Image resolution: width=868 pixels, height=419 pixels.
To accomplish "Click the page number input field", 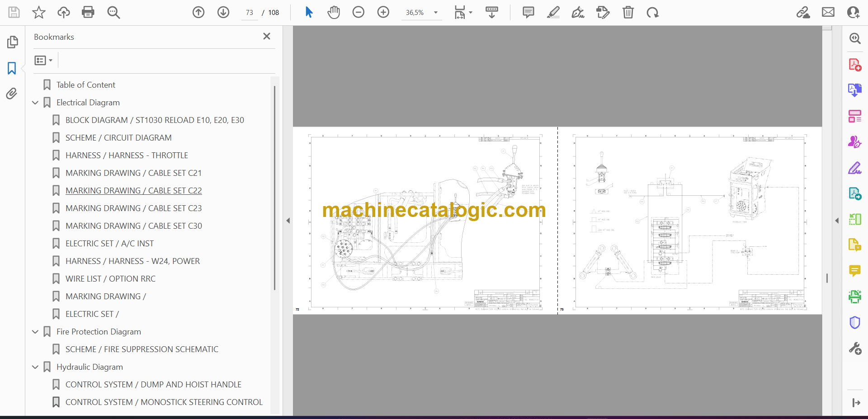I will (250, 13).
